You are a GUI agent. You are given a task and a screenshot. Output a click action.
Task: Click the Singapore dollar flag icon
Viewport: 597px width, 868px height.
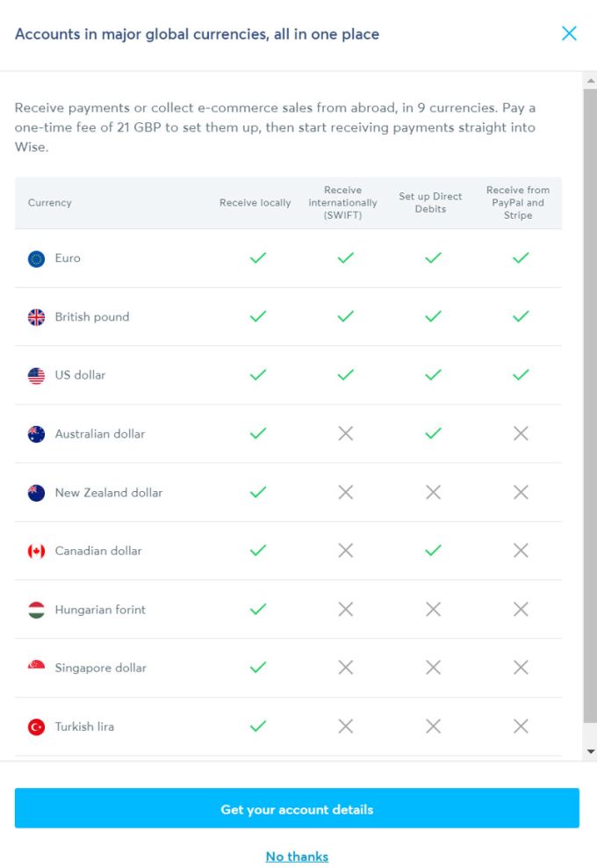(37, 669)
